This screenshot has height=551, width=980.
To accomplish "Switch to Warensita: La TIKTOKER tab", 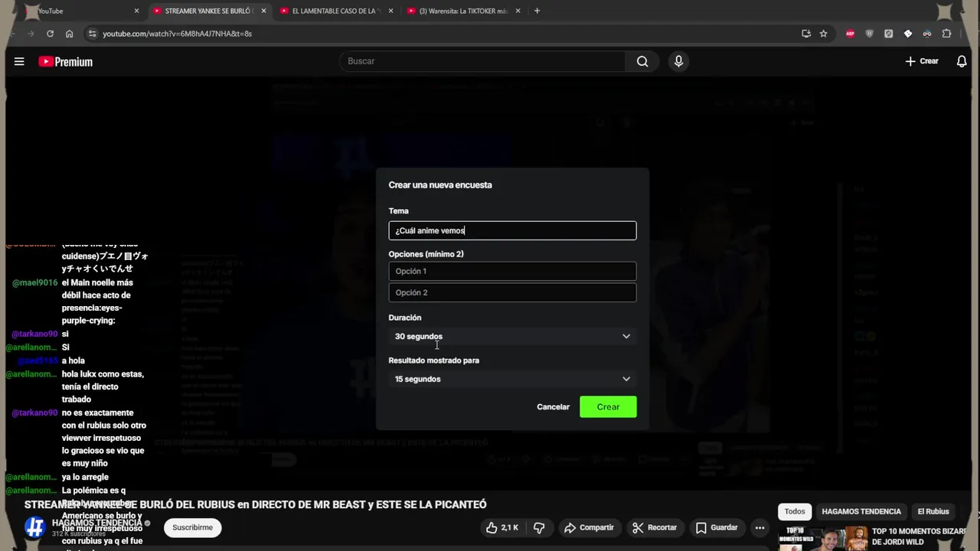I will pyautogui.click(x=462, y=11).
